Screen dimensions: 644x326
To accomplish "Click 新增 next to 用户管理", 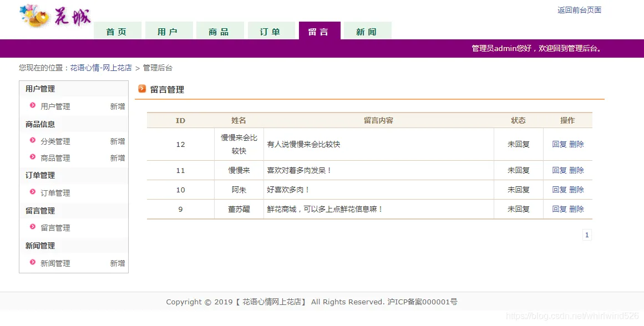I will (118, 106).
